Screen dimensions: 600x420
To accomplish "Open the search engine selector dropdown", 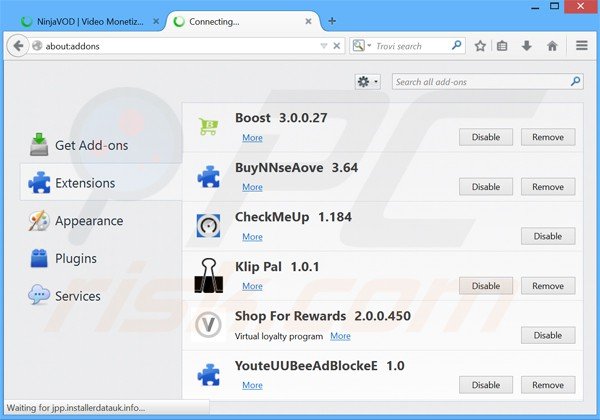I will pos(362,46).
